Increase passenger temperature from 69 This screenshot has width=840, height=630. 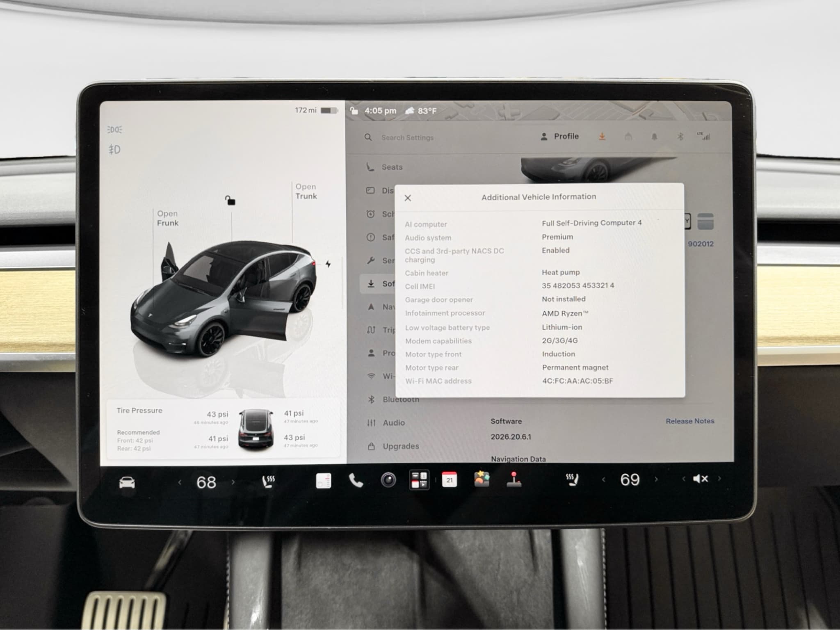tap(656, 479)
